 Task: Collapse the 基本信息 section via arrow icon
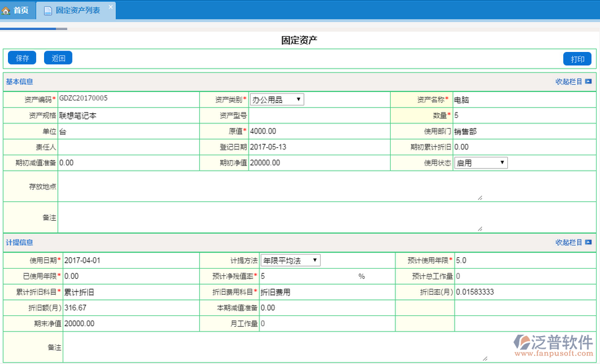(x=588, y=82)
